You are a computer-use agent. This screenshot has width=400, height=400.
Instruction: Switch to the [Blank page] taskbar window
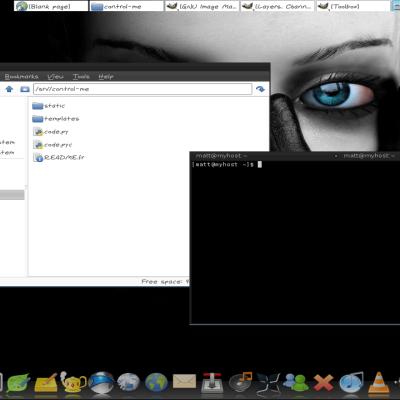click(x=51, y=6)
